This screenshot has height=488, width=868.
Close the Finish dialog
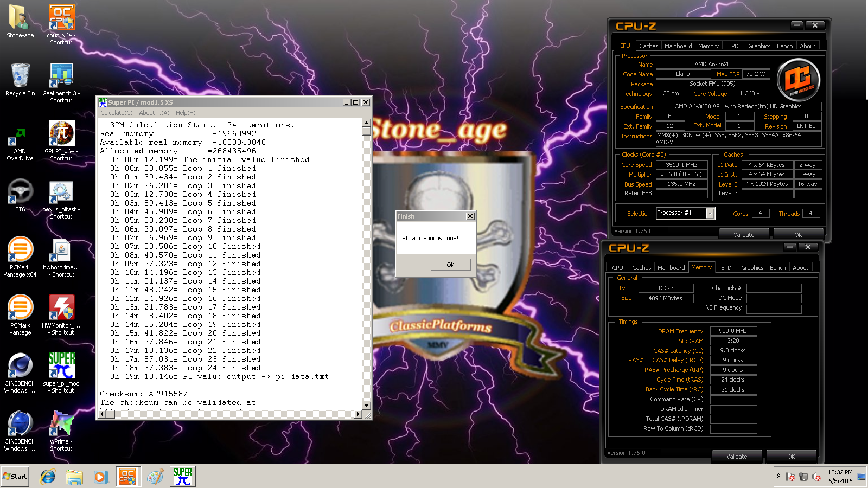470,216
